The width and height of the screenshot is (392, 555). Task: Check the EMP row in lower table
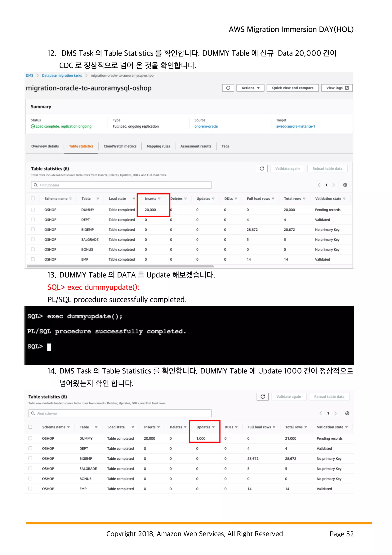click(x=30, y=489)
